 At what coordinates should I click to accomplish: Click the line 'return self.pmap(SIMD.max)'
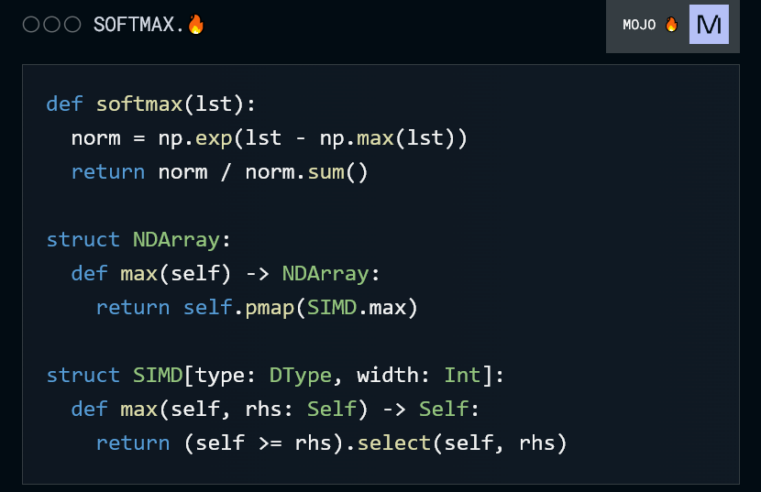click(x=257, y=308)
